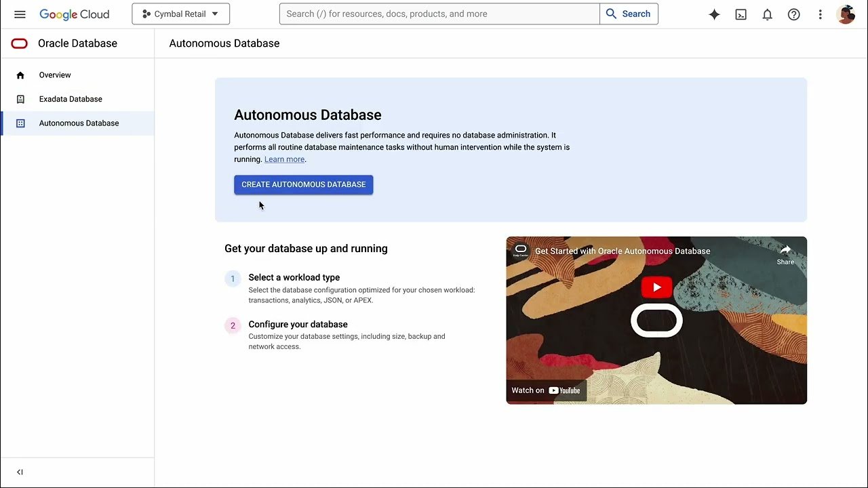Activate Cloud Shell terminal icon
The image size is (868, 488).
741,14
